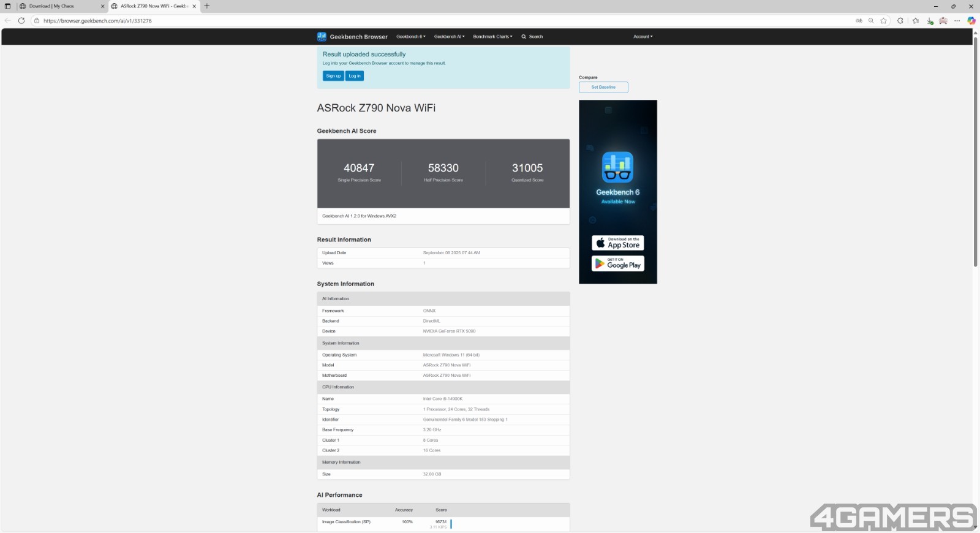Click the Geekbench 6 app icon in the ad
This screenshot has width=980, height=533.
point(617,167)
